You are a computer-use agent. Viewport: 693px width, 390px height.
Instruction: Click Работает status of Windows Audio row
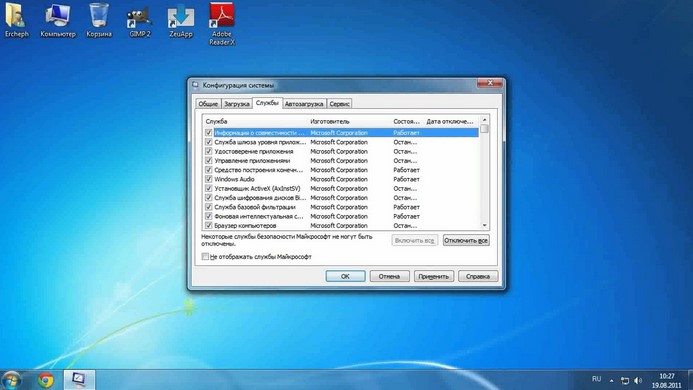(x=406, y=179)
